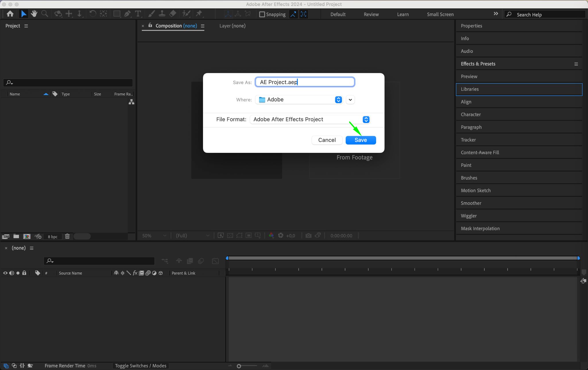Click the trash icon in Project panel
The width and height of the screenshot is (588, 370).
tap(67, 236)
